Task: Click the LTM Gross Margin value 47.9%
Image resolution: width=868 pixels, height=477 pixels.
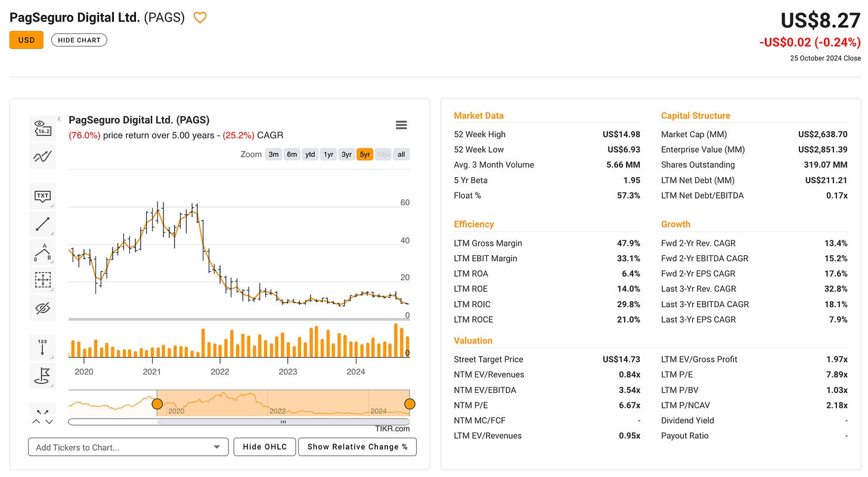Action: coord(629,243)
